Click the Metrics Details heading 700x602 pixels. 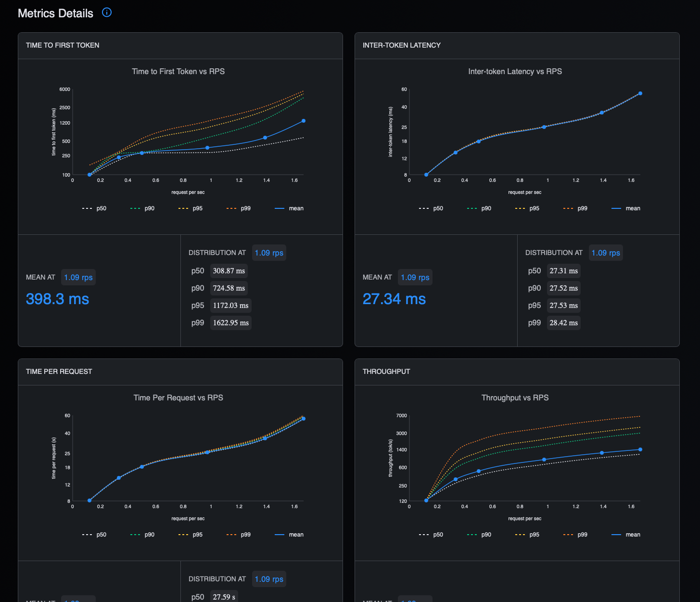click(x=55, y=13)
